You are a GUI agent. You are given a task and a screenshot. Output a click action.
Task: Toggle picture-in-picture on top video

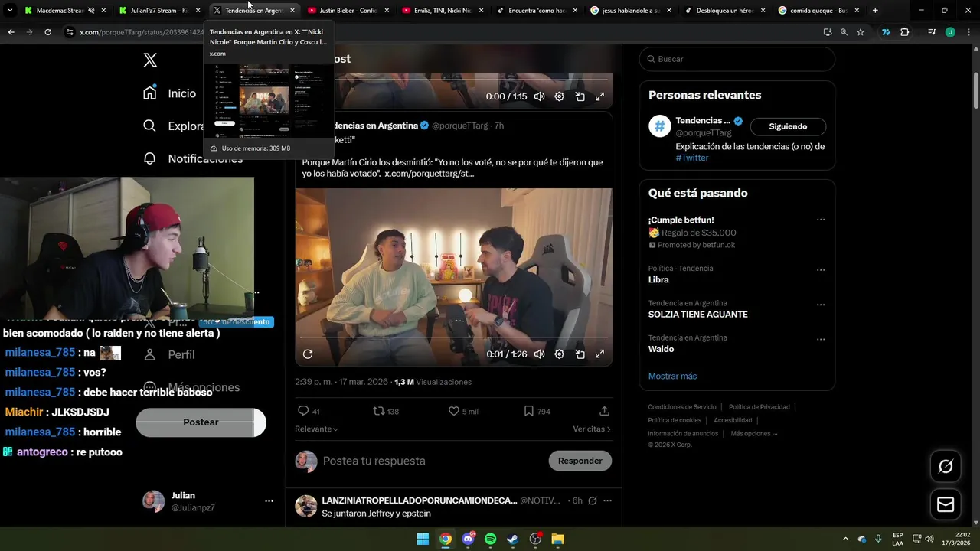point(580,96)
